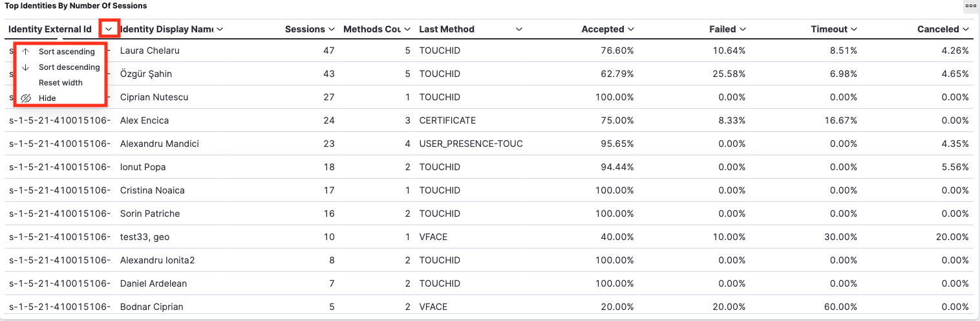Screen dimensions: 980x321
Task: Hide the Identity External Id column
Action: click(47, 98)
